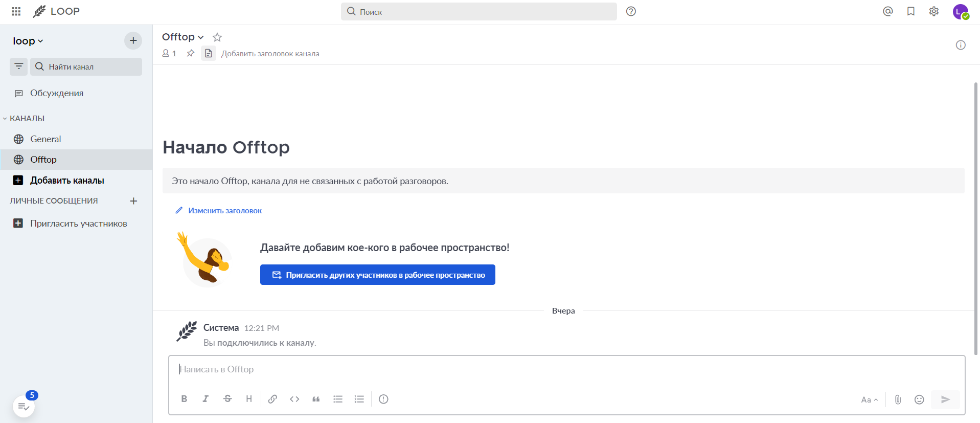This screenshot has height=423, width=980.
Task: Open pinned messages in Offtop
Action: tap(191, 53)
